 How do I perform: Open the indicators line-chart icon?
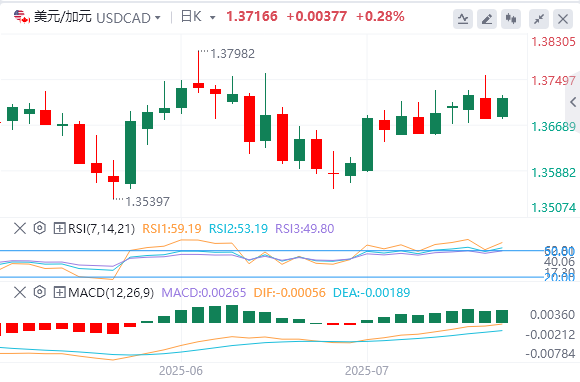point(463,19)
